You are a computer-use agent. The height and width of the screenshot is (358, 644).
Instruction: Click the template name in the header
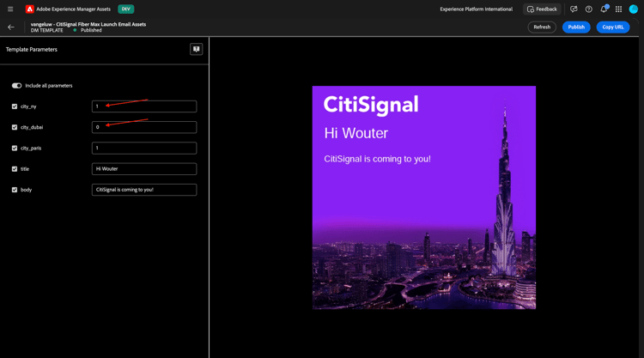pyautogui.click(x=88, y=24)
